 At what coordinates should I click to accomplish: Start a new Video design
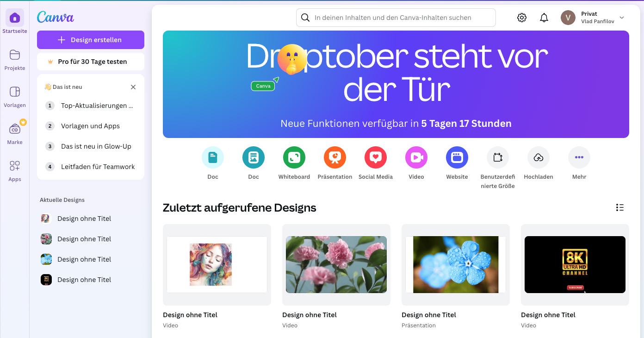[x=416, y=157]
